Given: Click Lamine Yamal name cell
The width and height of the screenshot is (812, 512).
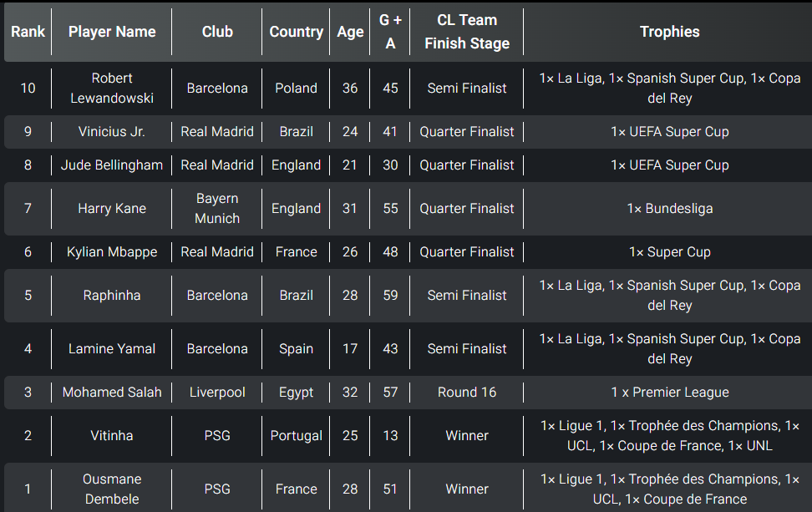Looking at the screenshot, I should click(112, 348).
